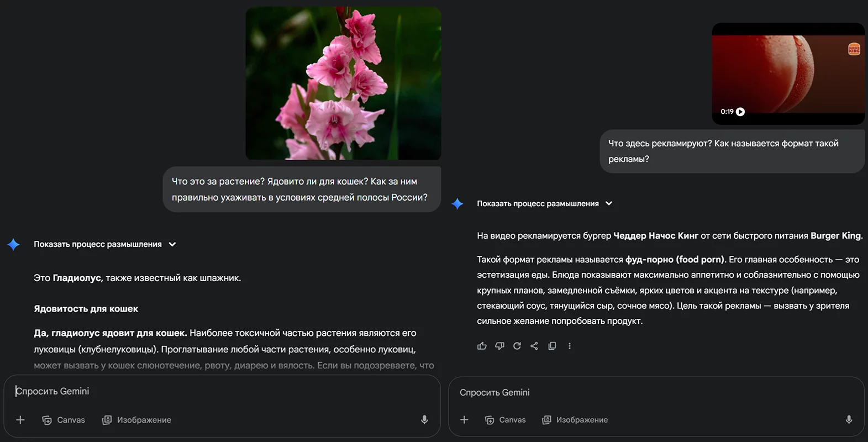The width and height of the screenshot is (868, 442).
Task: Click the question bubble about advertising format
Action: coord(732,151)
